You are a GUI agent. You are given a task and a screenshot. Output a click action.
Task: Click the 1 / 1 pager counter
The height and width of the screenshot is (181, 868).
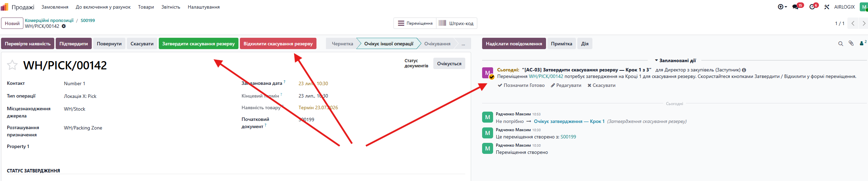pos(839,23)
